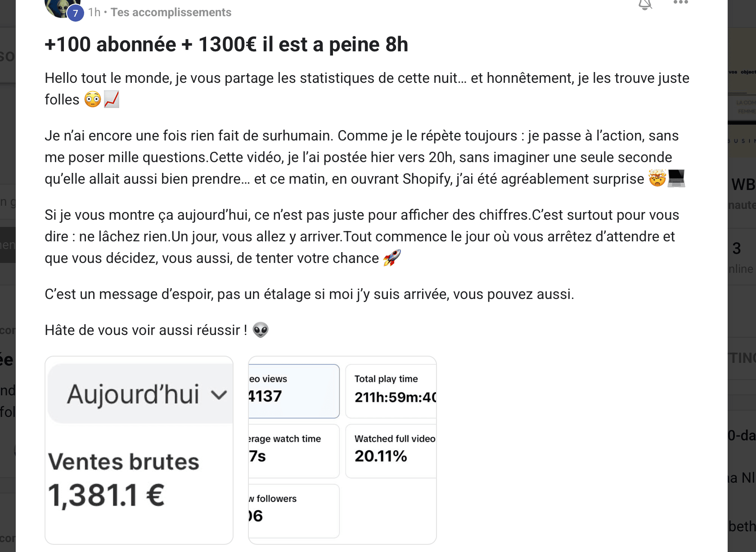Click the 1,381.1 € sales amount
The image size is (756, 552).
[x=106, y=495]
